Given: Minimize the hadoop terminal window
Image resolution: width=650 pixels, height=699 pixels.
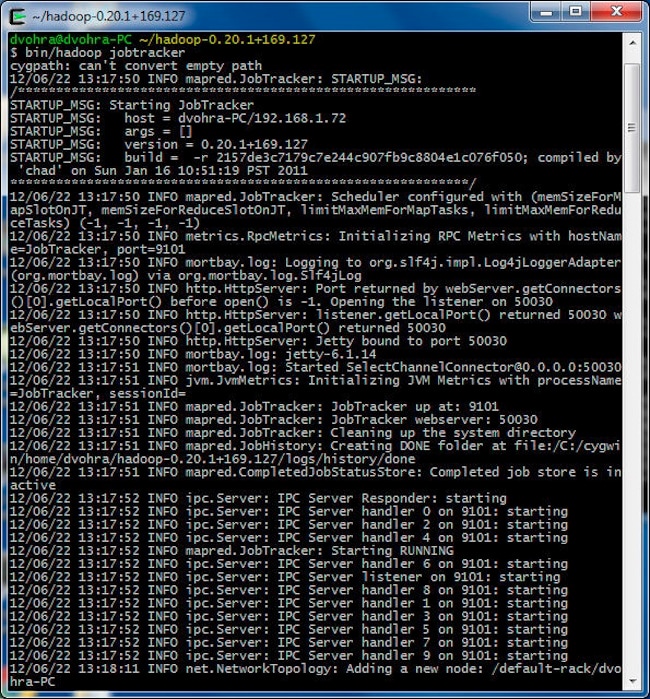Looking at the screenshot, I should click(546, 12).
